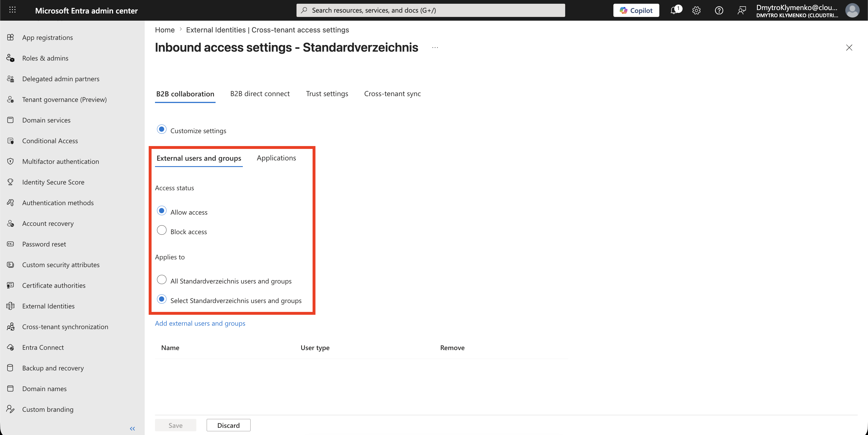Open the account avatar menu
Image resolution: width=868 pixels, height=435 pixels.
tap(852, 10)
